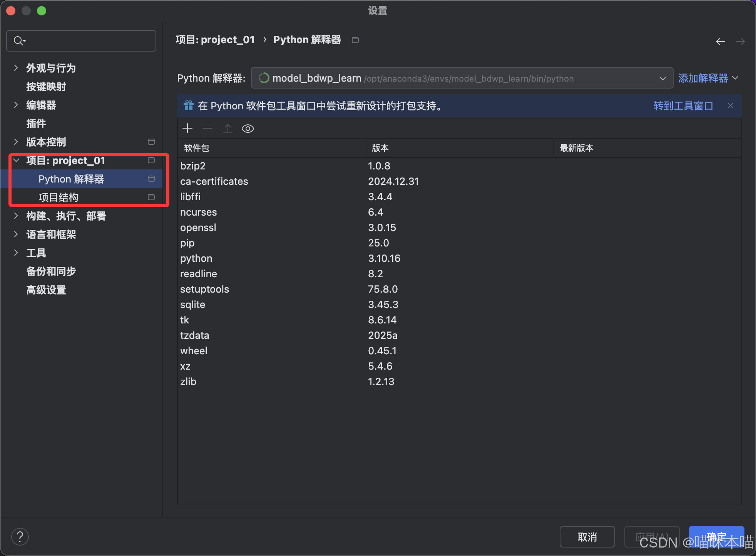Select the python 3.10.16 package row
756x556 pixels.
point(269,258)
